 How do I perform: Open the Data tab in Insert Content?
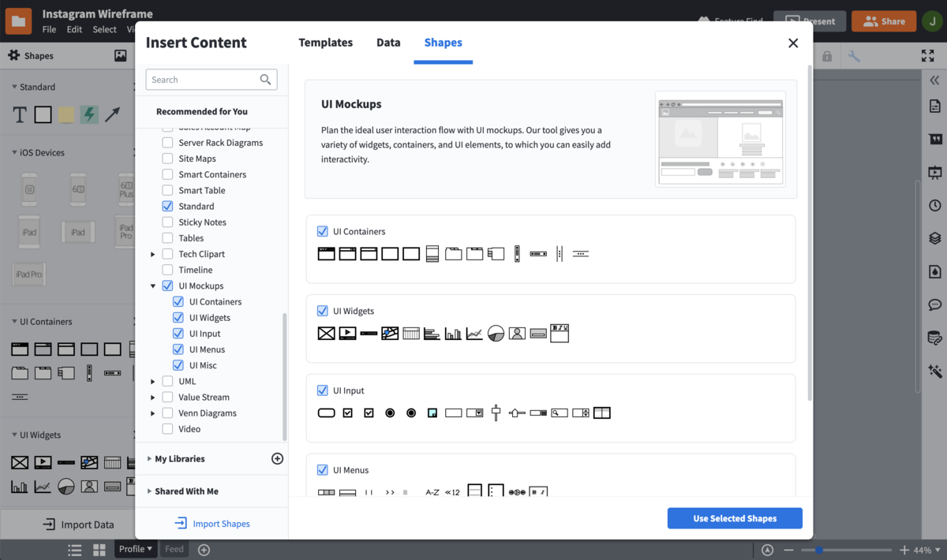pyautogui.click(x=388, y=43)
